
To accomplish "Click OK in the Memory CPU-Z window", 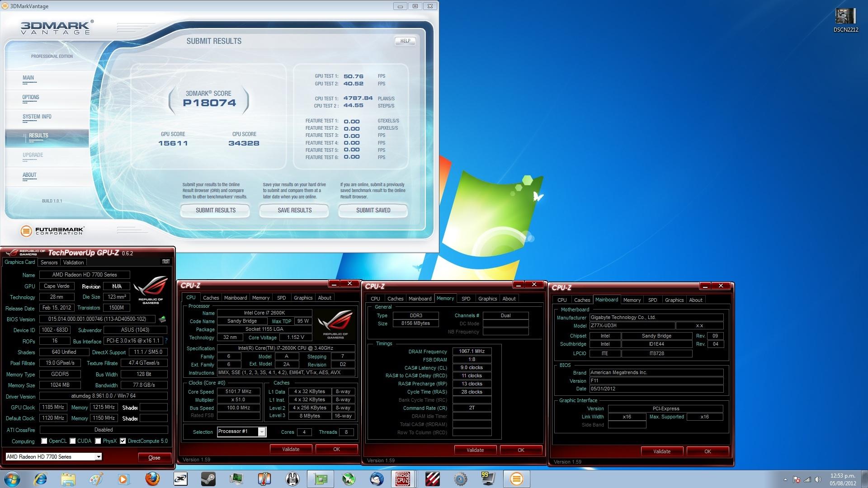I will tap(521, 450).
